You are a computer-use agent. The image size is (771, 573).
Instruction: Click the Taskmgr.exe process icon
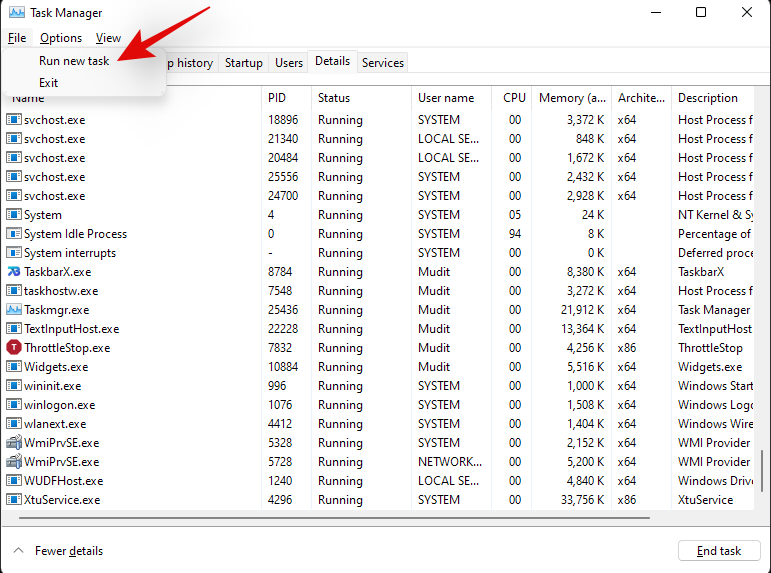[14, 310]
